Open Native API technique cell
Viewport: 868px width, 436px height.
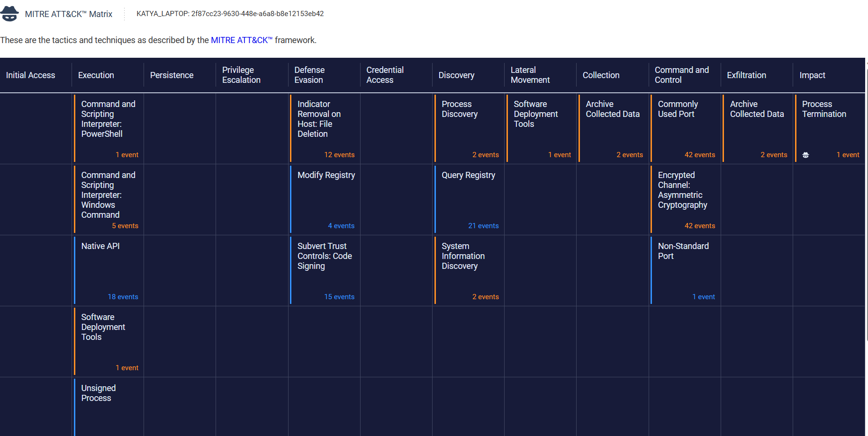tap(108, 270)
